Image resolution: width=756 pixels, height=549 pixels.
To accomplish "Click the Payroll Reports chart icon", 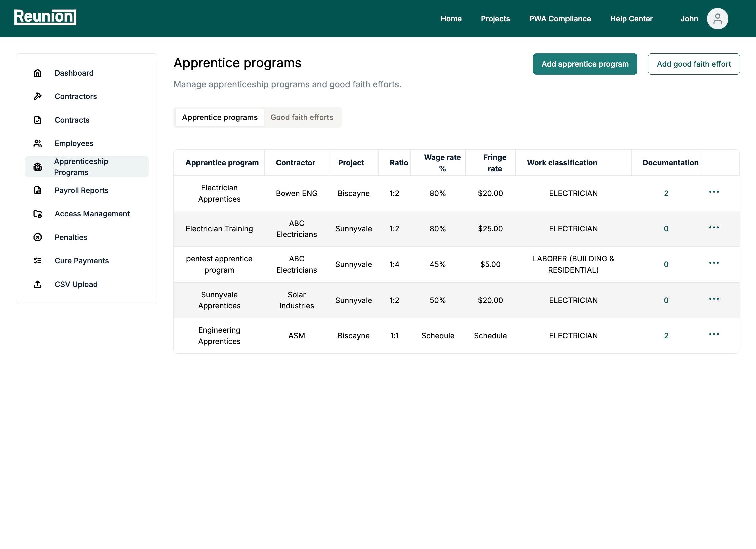I will [x=38, y=190].
